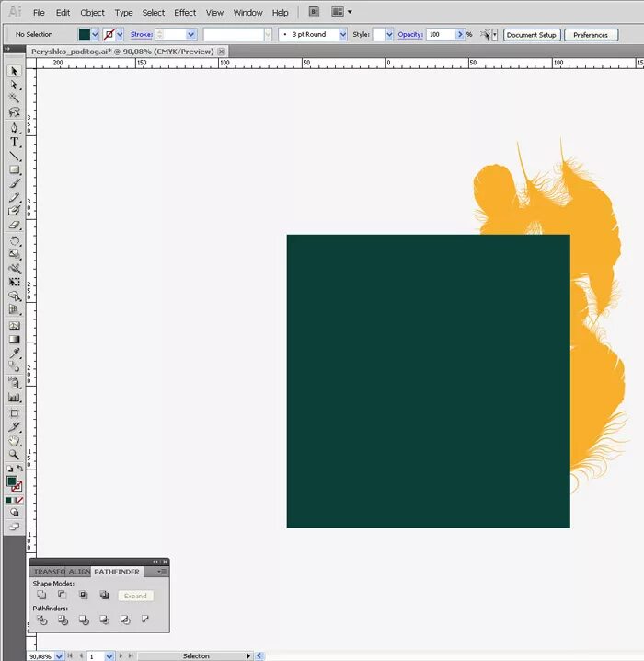644x661 pixels.
Task: Select the Type tool
Action: pos(14,142)
